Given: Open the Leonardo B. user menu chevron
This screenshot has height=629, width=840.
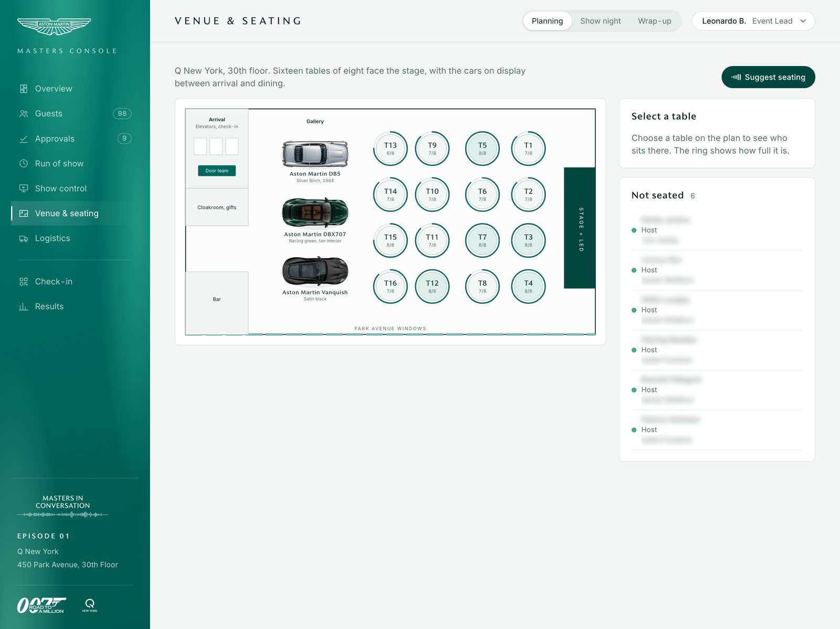Looking at the screenshot, I should (x=803, y=21).
